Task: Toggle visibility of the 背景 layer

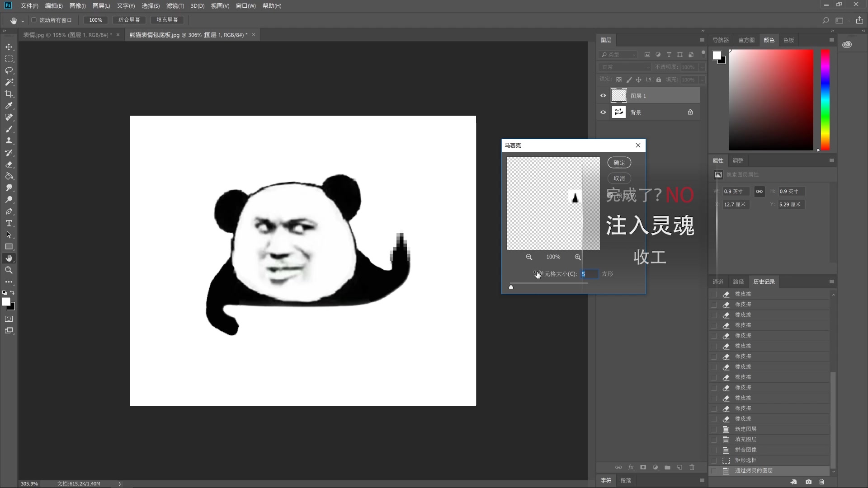Action: coord(603,113)
